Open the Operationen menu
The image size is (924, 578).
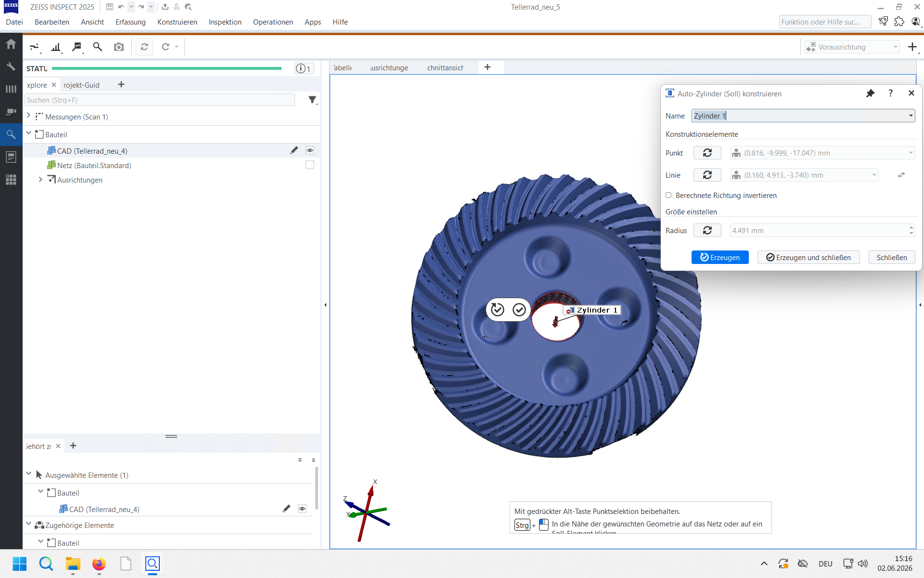[x=273, y=22]
